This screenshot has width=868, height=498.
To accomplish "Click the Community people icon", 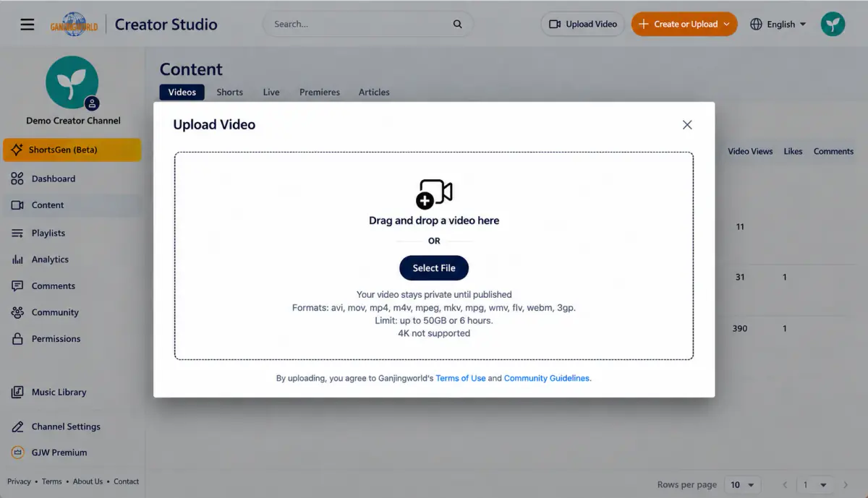I will (17, 313).
